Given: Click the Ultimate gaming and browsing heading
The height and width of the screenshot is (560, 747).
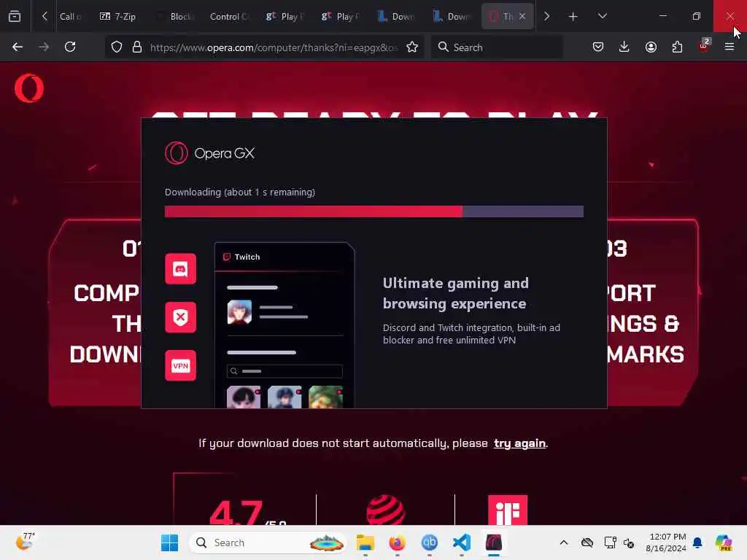Looking at the screenshot, I should point(456,293).
